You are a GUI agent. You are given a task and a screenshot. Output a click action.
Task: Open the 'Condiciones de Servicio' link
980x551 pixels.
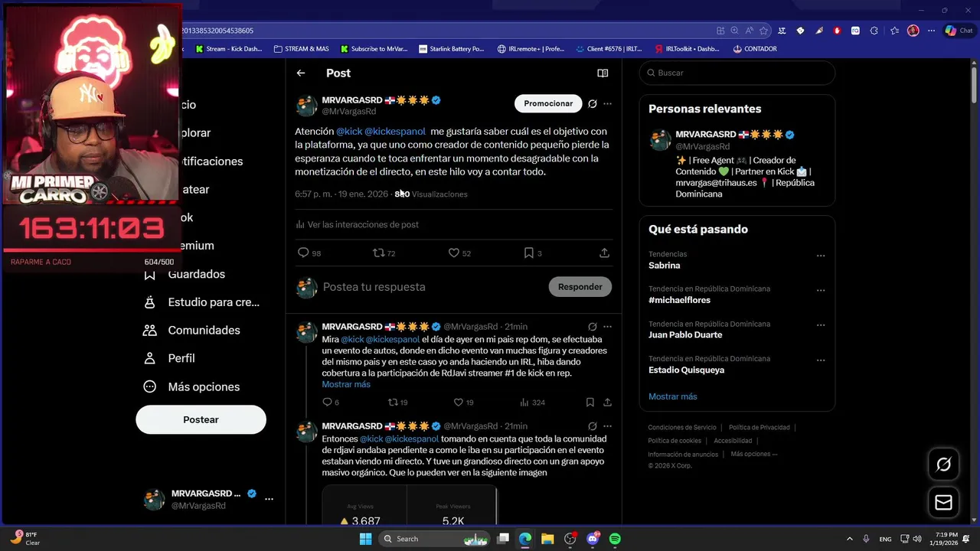(x=682, y=428)
